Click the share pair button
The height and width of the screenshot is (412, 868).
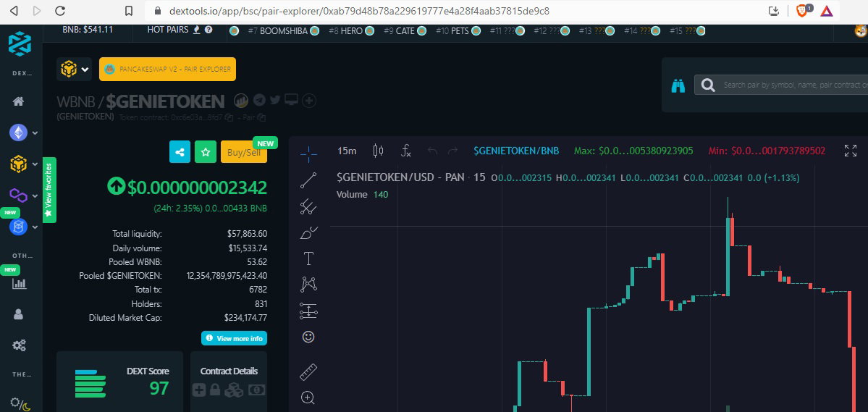[180, 152]
